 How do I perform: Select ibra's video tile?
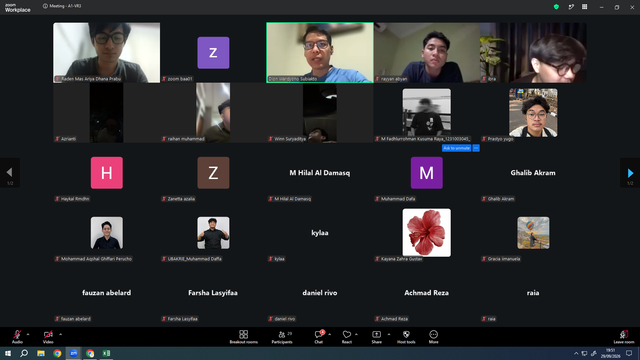coord(533,53)
